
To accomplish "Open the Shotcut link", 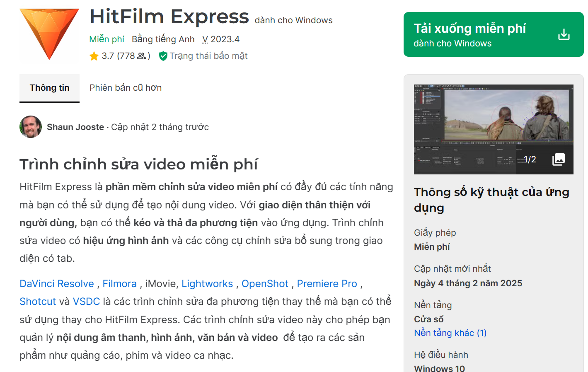I will (38, 302).
